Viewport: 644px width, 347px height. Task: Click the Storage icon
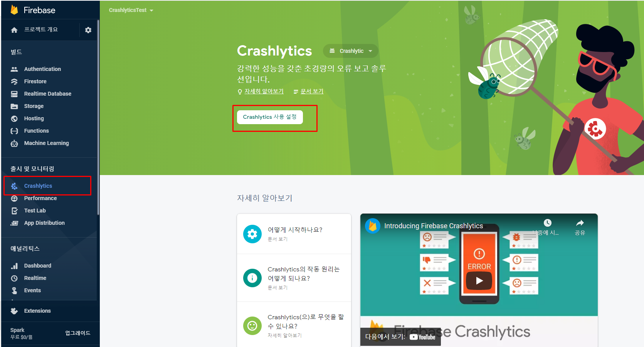click(14, 106)
